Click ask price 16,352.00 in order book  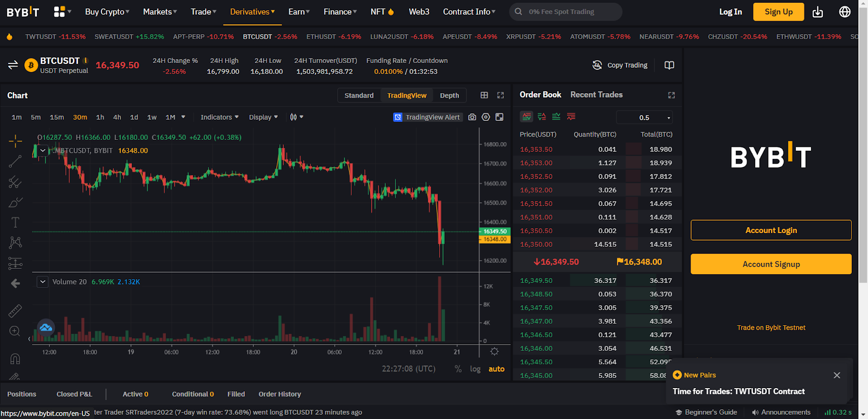coord(536,190)
